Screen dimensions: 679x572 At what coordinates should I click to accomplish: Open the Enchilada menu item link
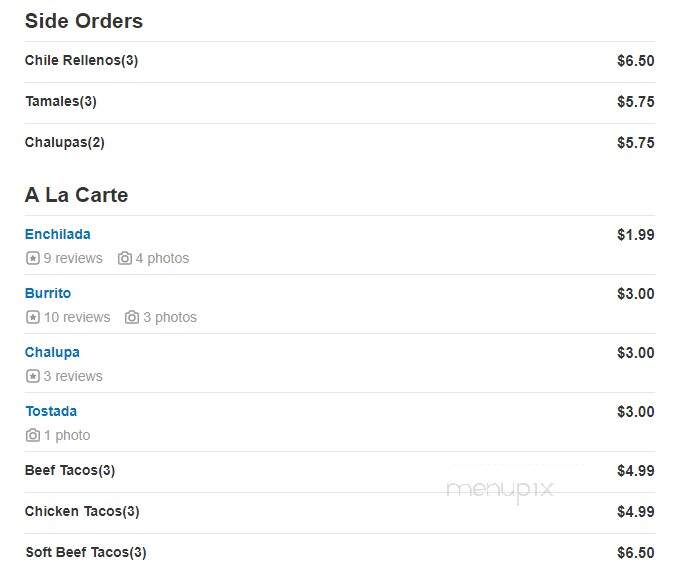tap(58, 234)
